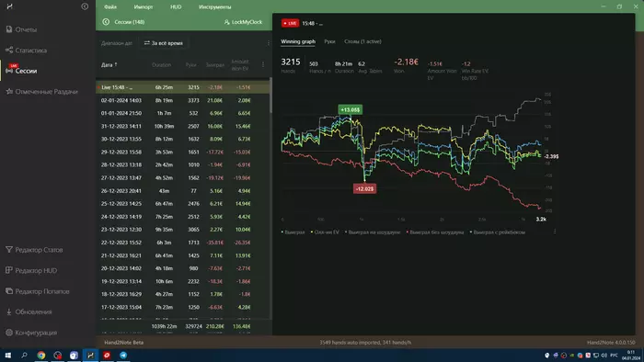
Task: Open the Импорт menu
Action: tap(144, 7)
